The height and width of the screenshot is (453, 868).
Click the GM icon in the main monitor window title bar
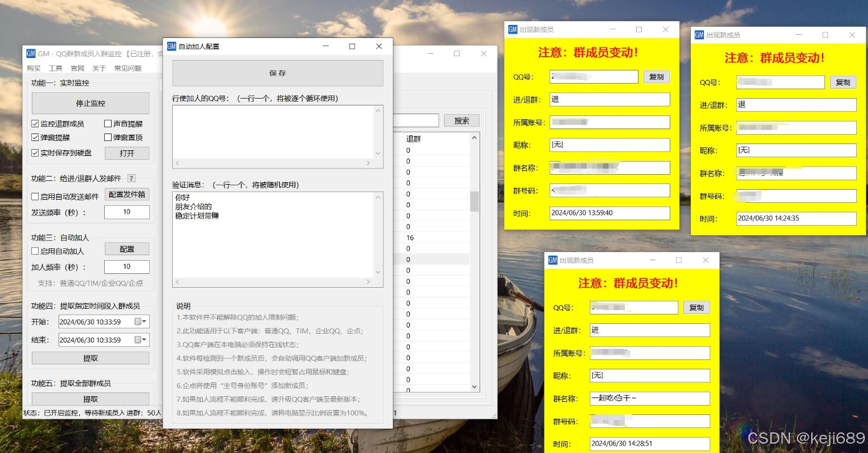point(31,53)
